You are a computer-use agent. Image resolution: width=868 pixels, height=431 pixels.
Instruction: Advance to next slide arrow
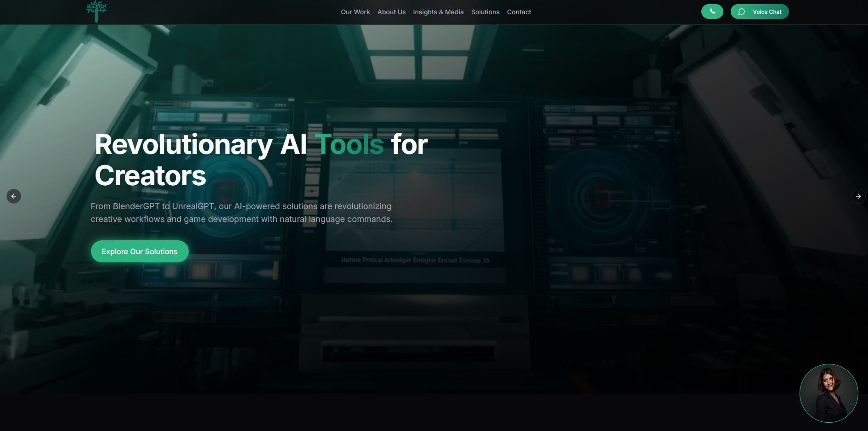click(x=858, y=196)
